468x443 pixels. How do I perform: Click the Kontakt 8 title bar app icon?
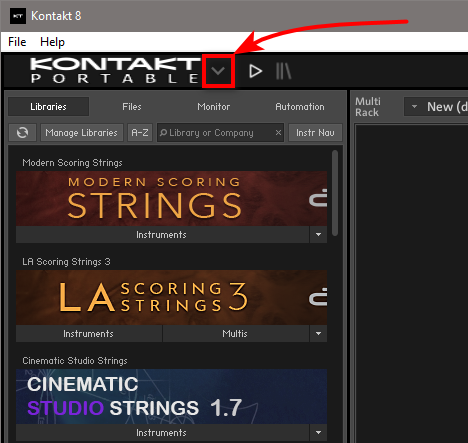(x=18, y=16)
